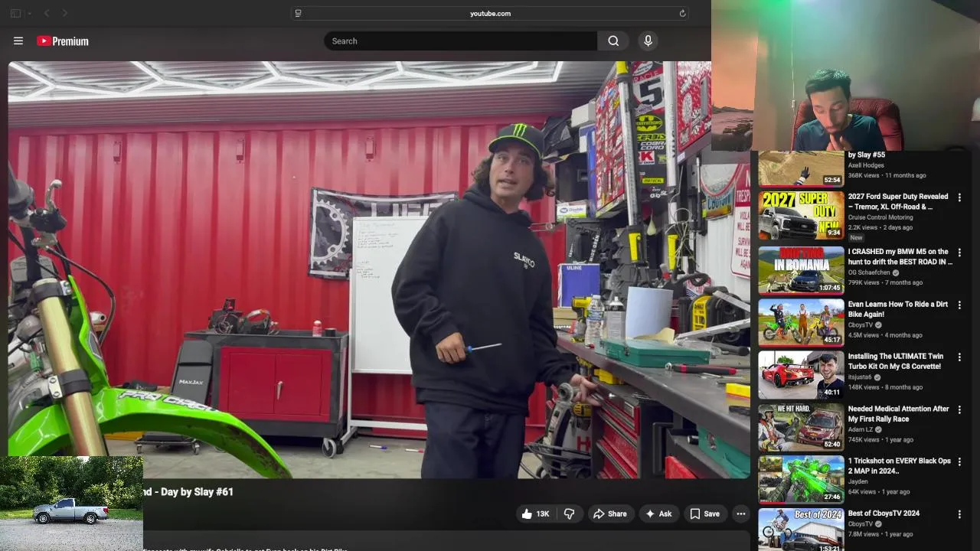Toggle the Safari sidebar button
Viewport: 980px width, 551px height.
[15, 13]
